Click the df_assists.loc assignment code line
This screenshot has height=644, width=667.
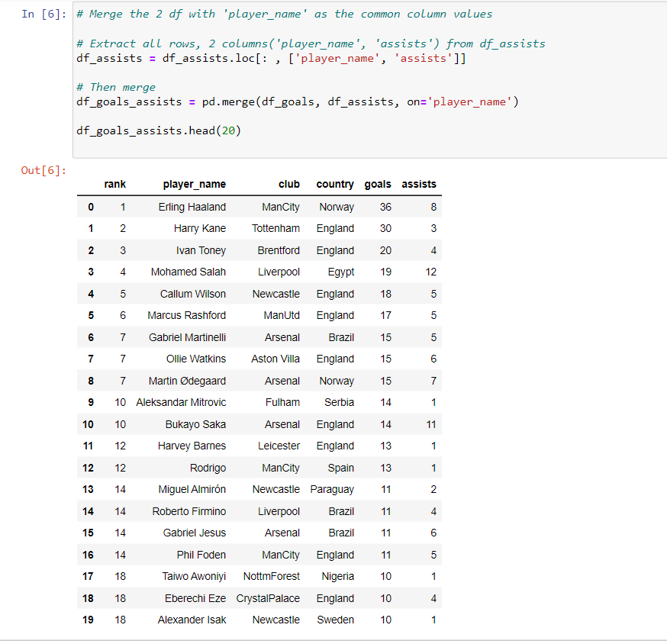tap(271, 58)
